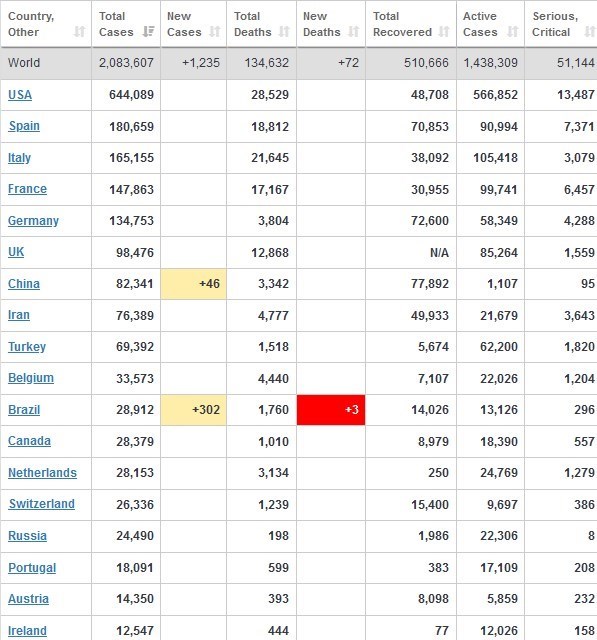Sort by Total Deaths arrow icon
Screen dimensions: 597x640
tap(284, 32)
